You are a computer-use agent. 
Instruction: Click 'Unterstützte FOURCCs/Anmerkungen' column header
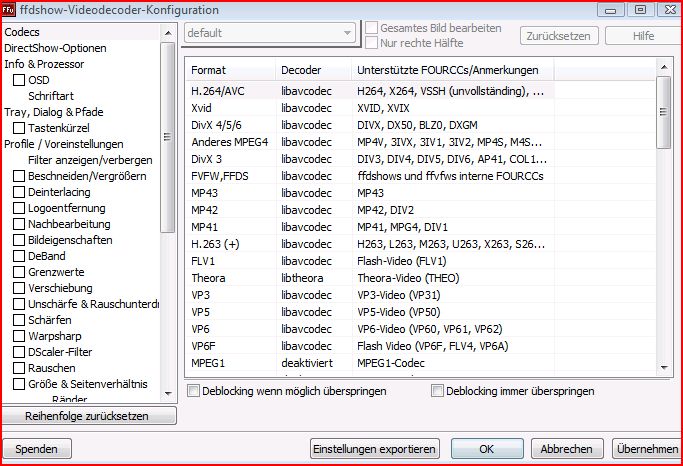453,70
